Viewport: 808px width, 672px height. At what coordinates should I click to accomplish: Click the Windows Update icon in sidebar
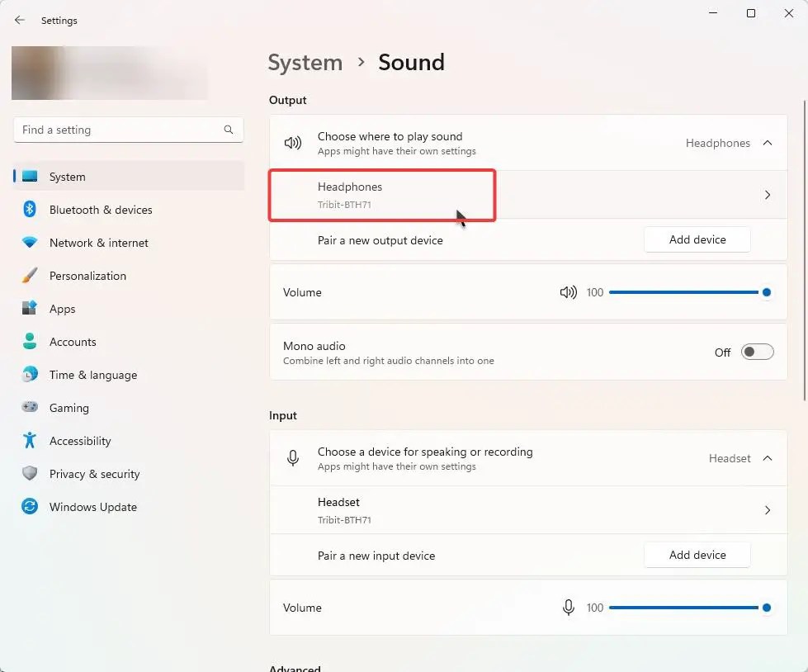30,507
